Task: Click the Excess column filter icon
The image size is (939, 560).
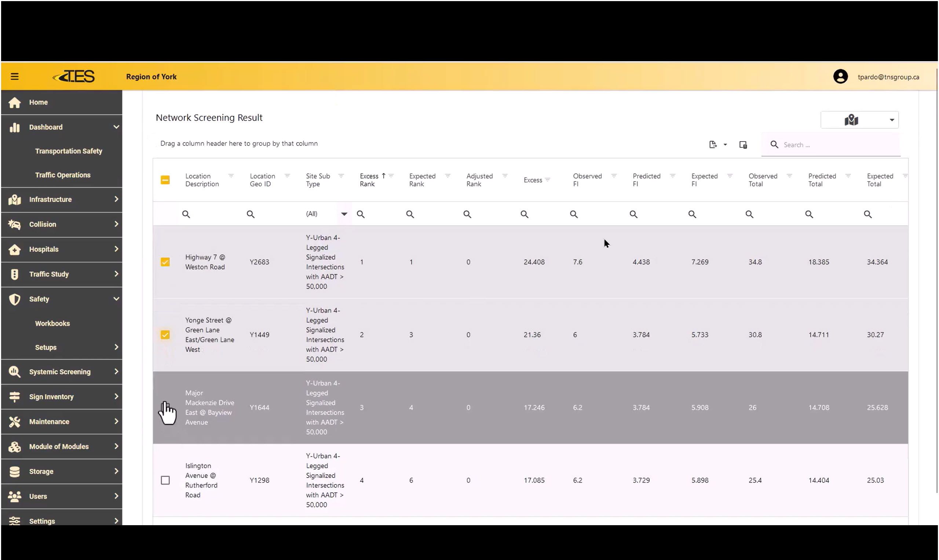Action: [548, 180]
